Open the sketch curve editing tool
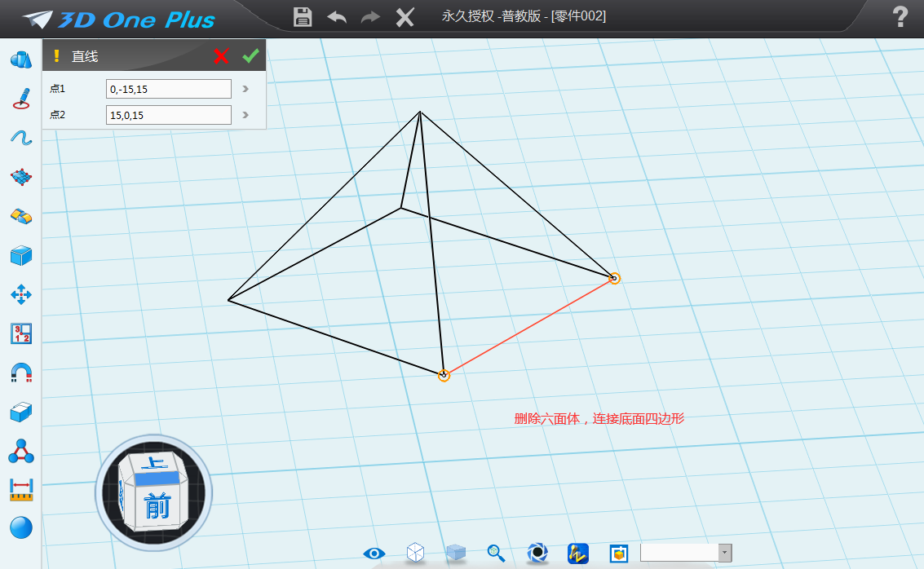924x569 pixels. (21, 138)
